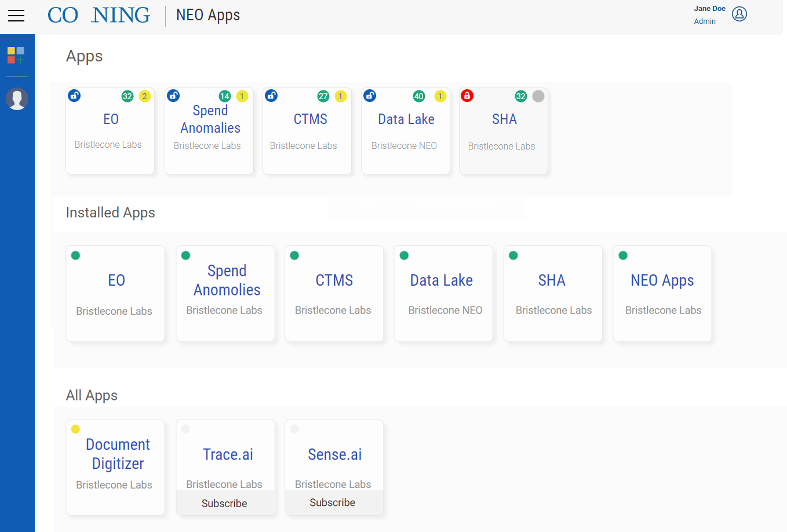787x532 pixels.
Task: Click the colorful apps grid sidebar icon
Action: pos(16,56)
